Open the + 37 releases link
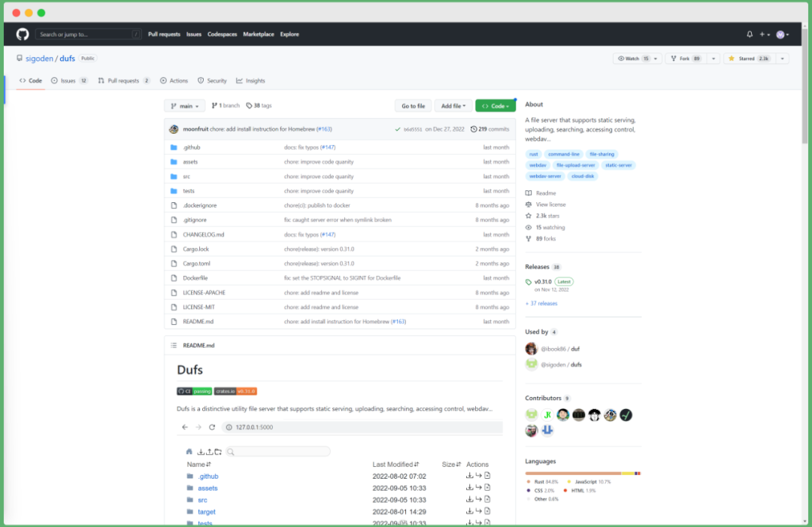This screenshot has height=527, width=812. (x=541, y=304)
